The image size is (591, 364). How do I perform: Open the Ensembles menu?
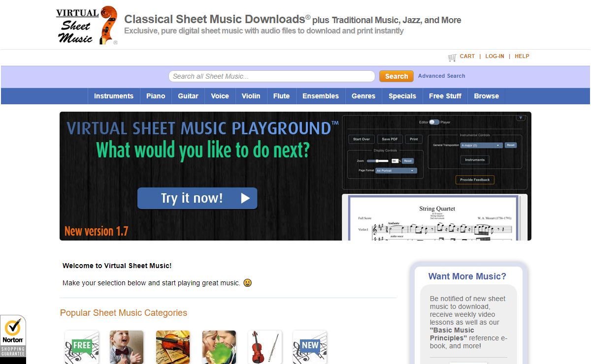click(x=321, y=96)
